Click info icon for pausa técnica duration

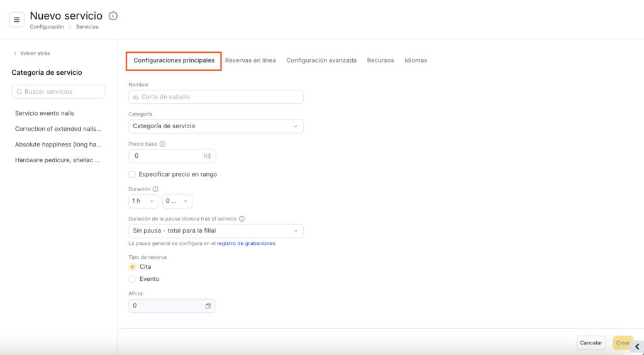click(x=242, y=219)
